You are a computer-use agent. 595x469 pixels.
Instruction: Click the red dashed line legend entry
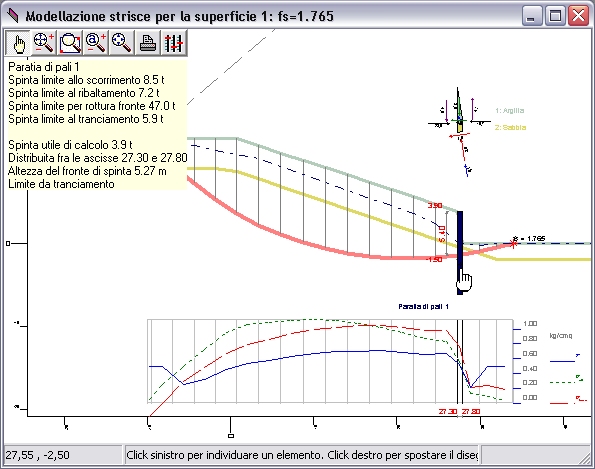click(x=568, y=401)
